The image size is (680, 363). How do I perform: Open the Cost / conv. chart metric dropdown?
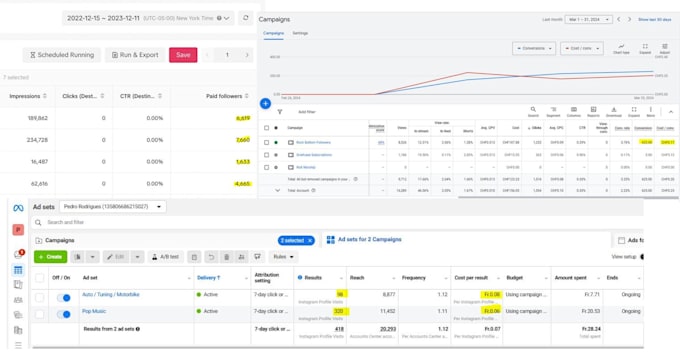[x=582, y=48]
